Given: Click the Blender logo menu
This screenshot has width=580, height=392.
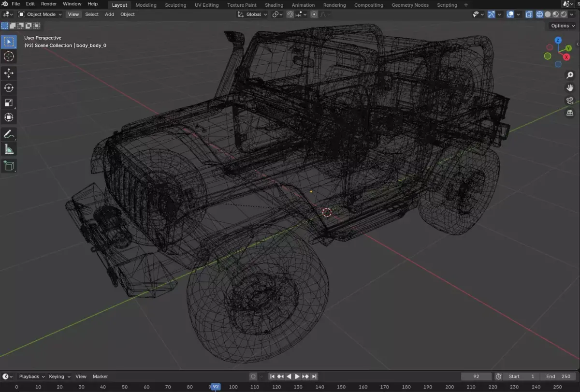Looking at the screenshot, I should point(5,4).
